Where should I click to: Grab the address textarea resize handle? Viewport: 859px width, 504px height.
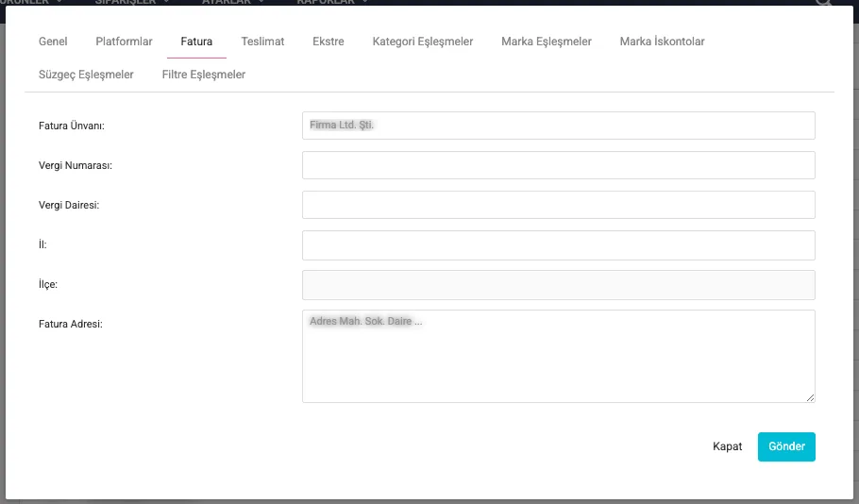click(810, 398)
